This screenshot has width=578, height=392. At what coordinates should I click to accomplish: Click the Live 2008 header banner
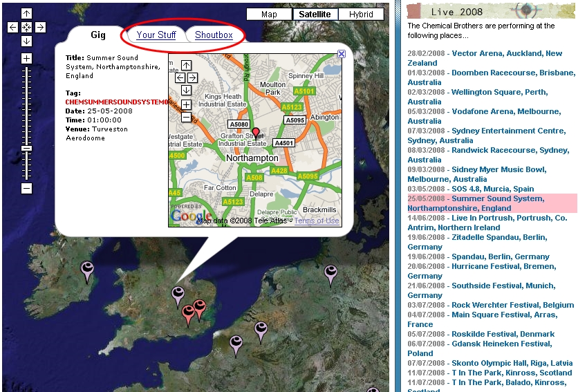(491, 11)
